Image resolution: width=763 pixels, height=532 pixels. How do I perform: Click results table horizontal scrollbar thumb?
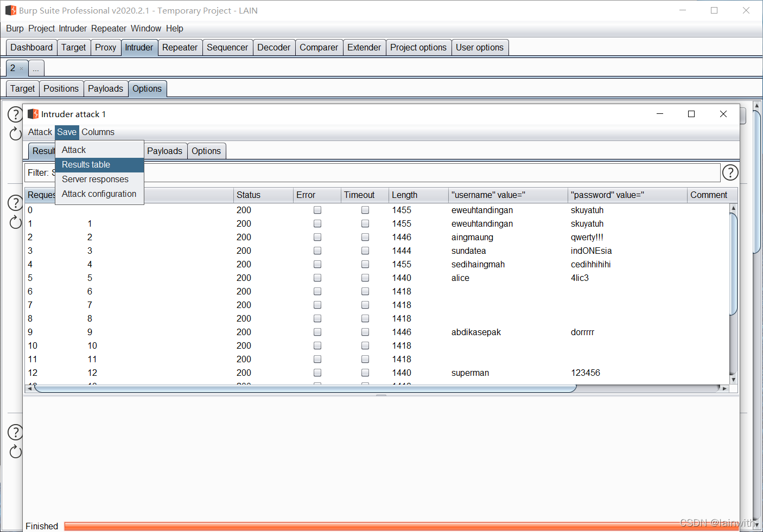(305, 388)
